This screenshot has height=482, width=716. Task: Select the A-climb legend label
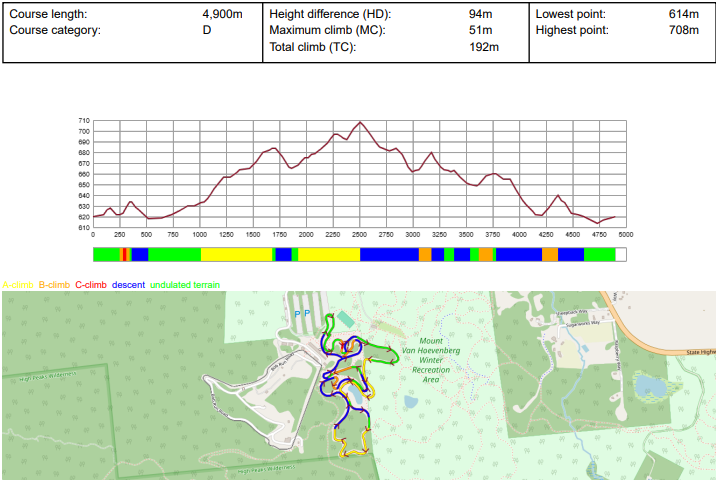(19, 285)
